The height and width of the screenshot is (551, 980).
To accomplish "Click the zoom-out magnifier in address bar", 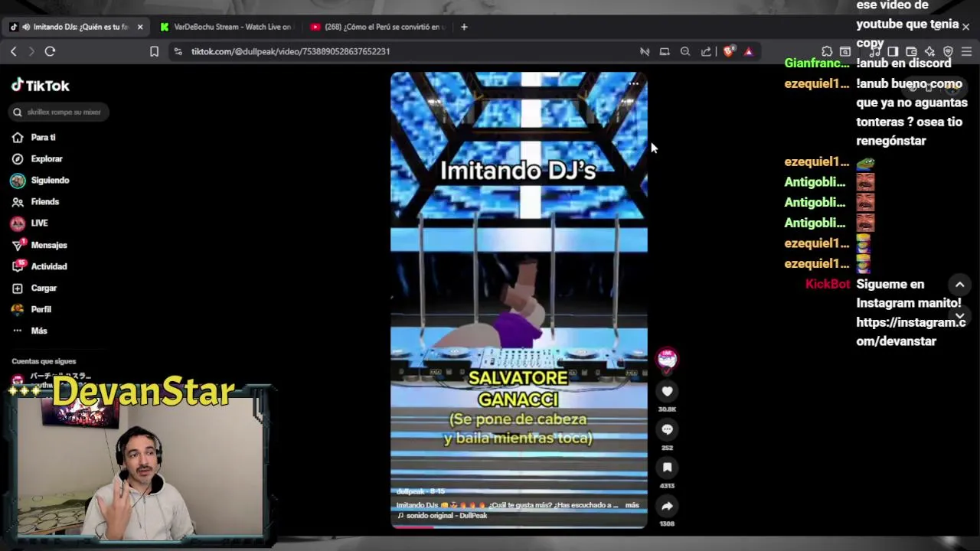I will (x=685, y=51).
